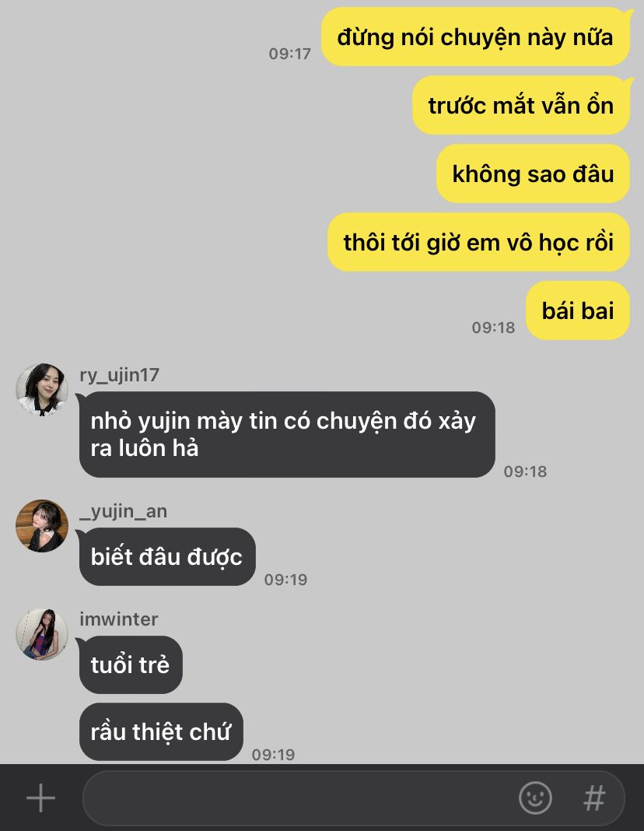The width and height of the screenshot is (644, 831).
Task: Tap the hashtag search icon
Action: (594, 798)
